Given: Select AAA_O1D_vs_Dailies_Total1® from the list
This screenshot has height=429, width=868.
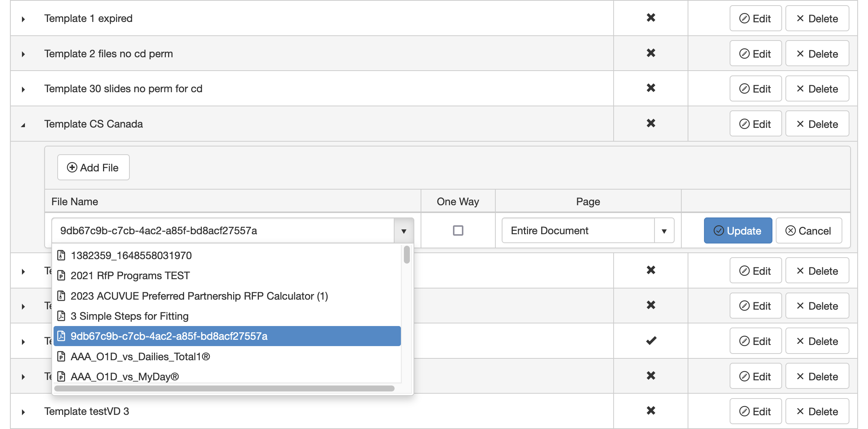Looking at the screenshot, I should 140,357.
